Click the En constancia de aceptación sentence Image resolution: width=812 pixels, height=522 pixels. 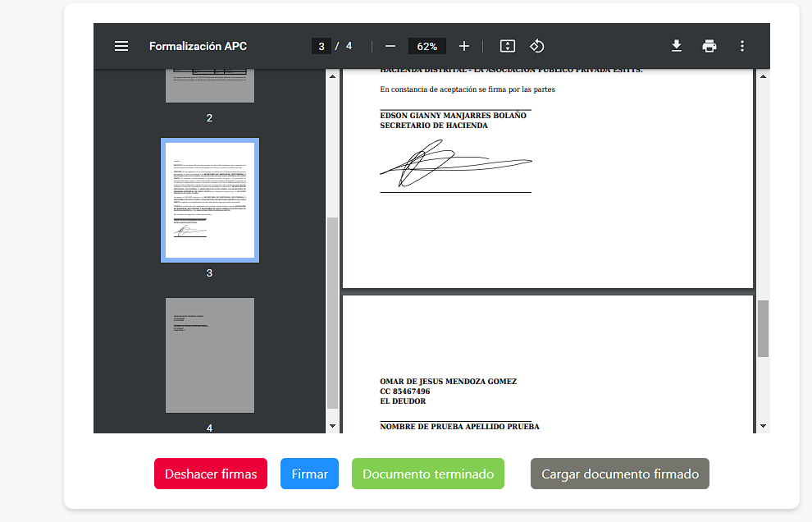468,89
